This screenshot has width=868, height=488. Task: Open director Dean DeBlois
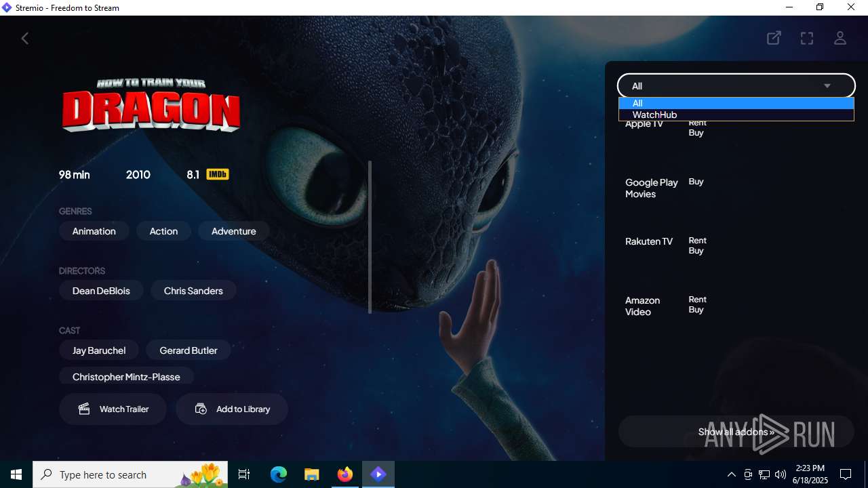(x=101, y=291)
